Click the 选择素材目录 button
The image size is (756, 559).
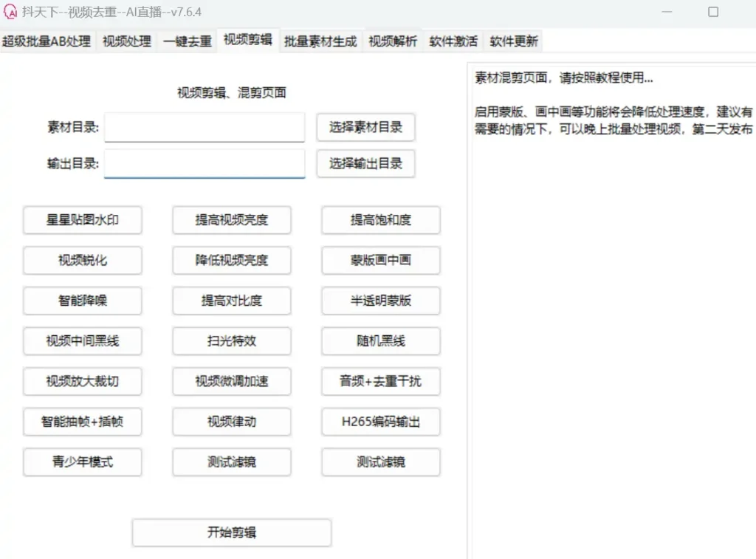pos(366,127)
